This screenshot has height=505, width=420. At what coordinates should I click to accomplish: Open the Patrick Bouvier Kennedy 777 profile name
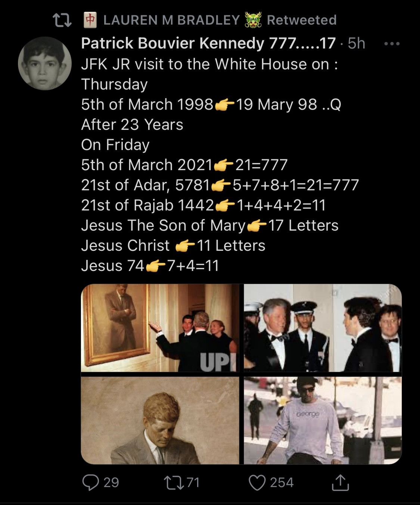[208, 43]
